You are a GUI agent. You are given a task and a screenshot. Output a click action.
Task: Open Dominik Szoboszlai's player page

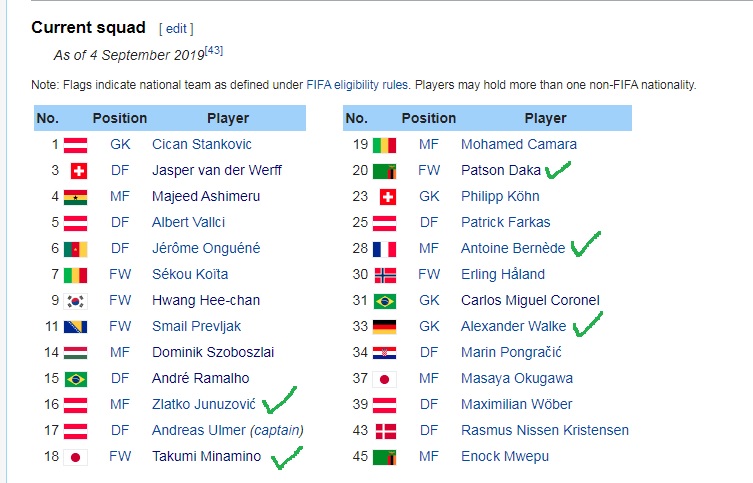tap(213, 352)
